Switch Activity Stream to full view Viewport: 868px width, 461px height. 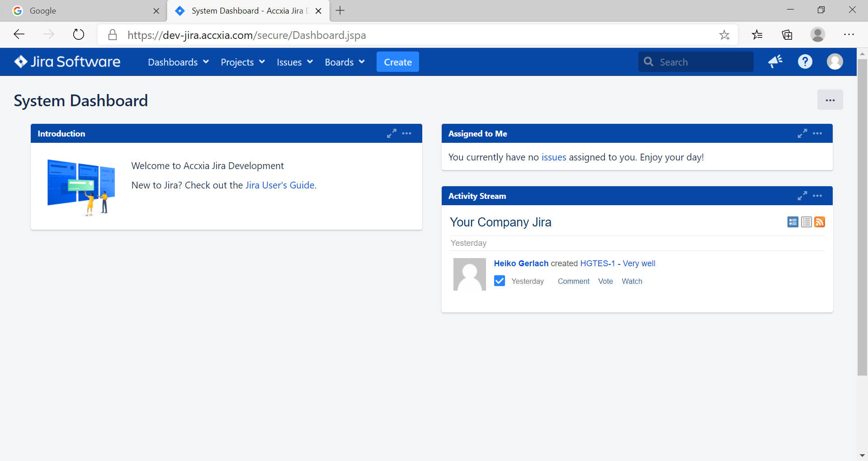point(793,222)
